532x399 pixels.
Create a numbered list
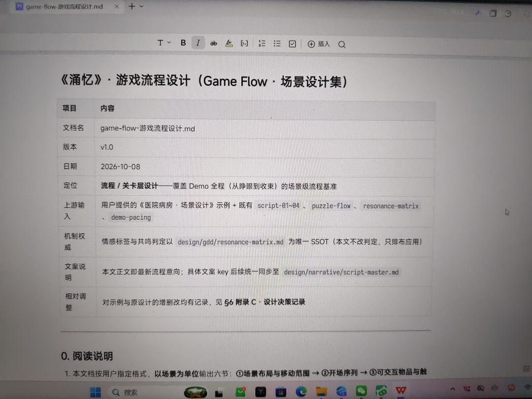pyautogui.click(x=262, y=43)
